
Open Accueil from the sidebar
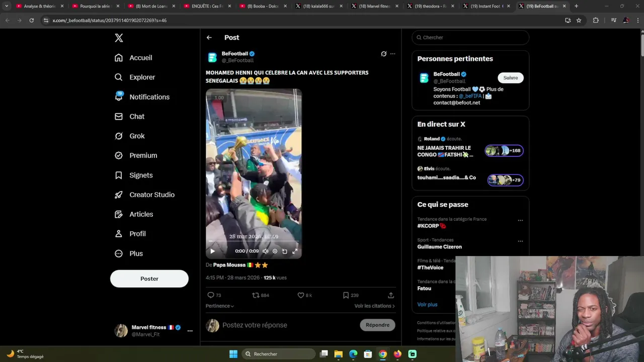133,58
